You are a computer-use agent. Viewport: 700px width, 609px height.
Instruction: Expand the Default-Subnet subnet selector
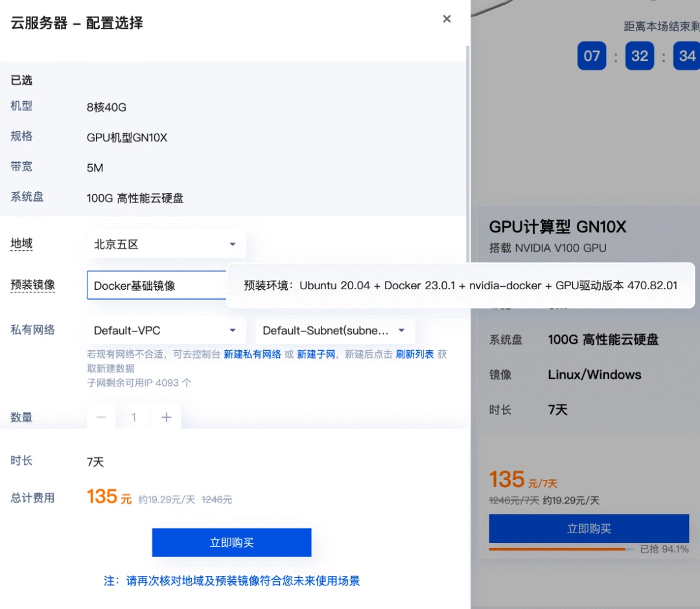335,330
